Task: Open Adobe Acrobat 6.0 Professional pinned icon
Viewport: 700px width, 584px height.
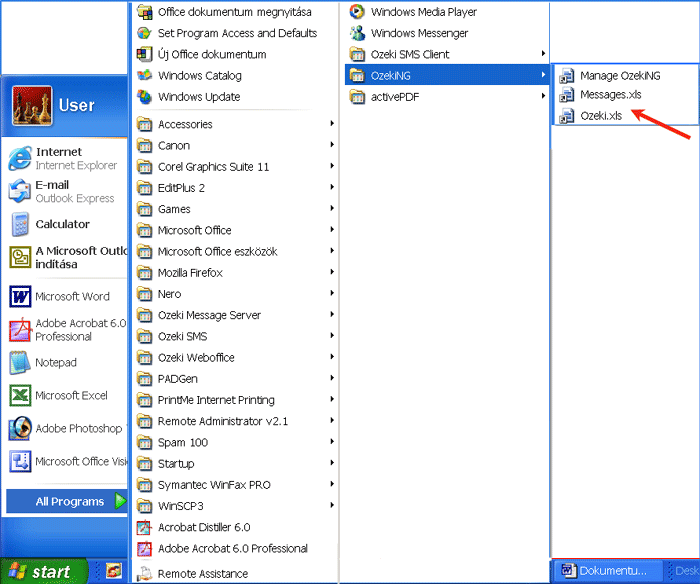Action: [x=20, y=330]
